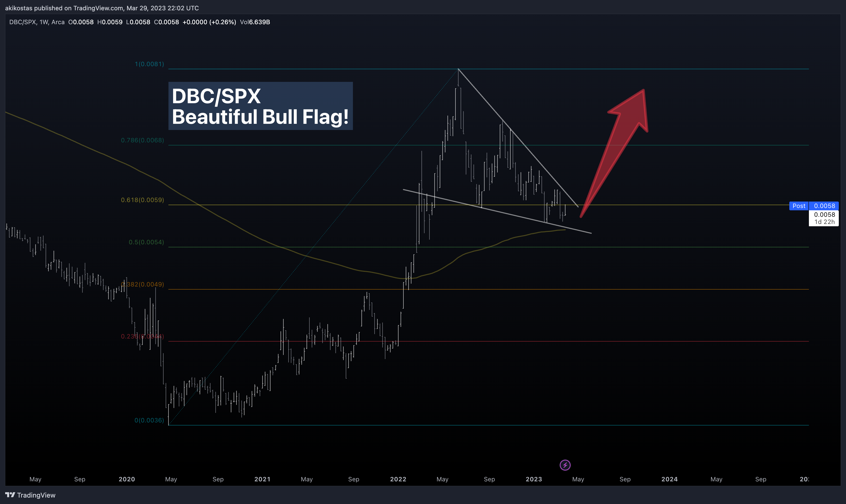Click the 0.618(0.0059) Fibonacci level label
The height and width of the screenshot is (504, 846).
[x=142, y=200]
